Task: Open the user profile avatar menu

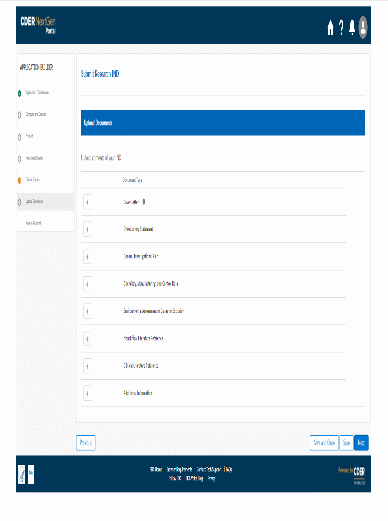Action: (363, 27)
